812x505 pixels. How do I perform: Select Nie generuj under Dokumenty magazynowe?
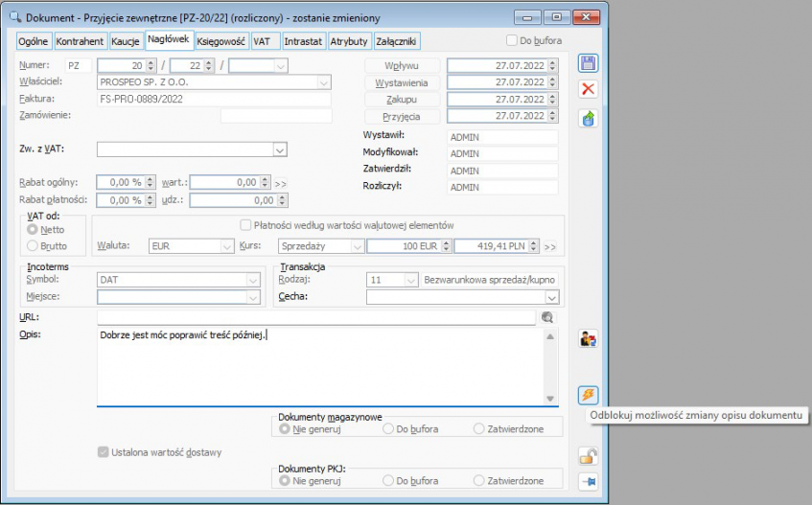click(285, 429)
